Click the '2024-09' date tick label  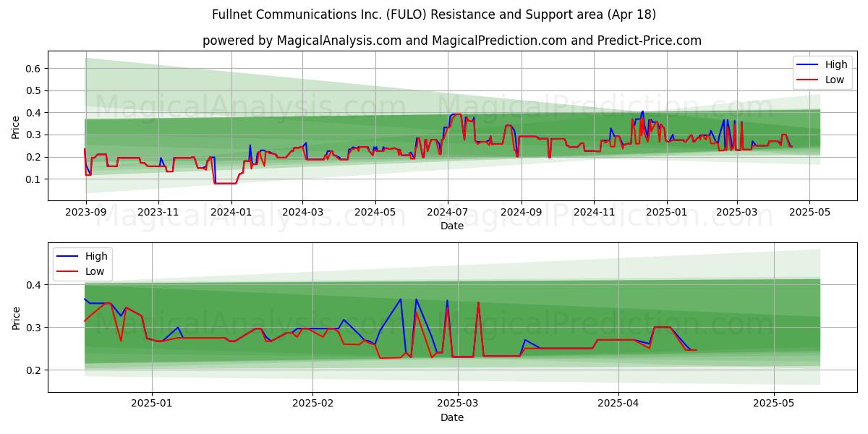522,212
